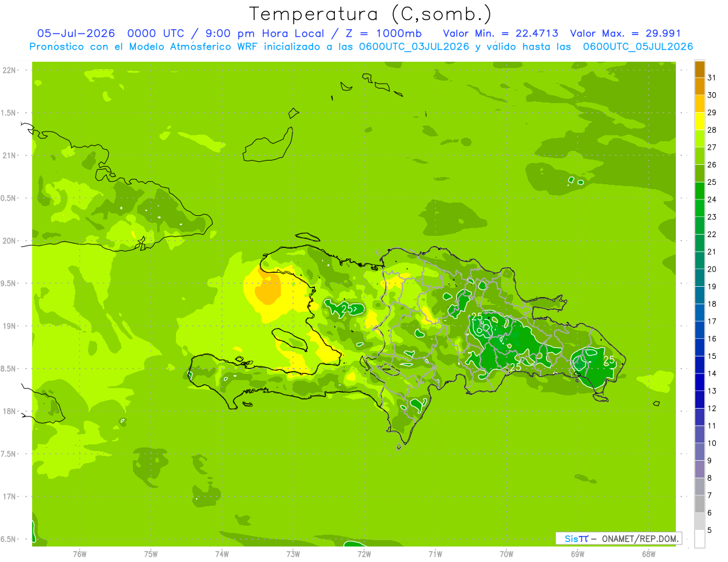Click the legend value "18"
Viewport: 728px width, 562px height.
712,304
